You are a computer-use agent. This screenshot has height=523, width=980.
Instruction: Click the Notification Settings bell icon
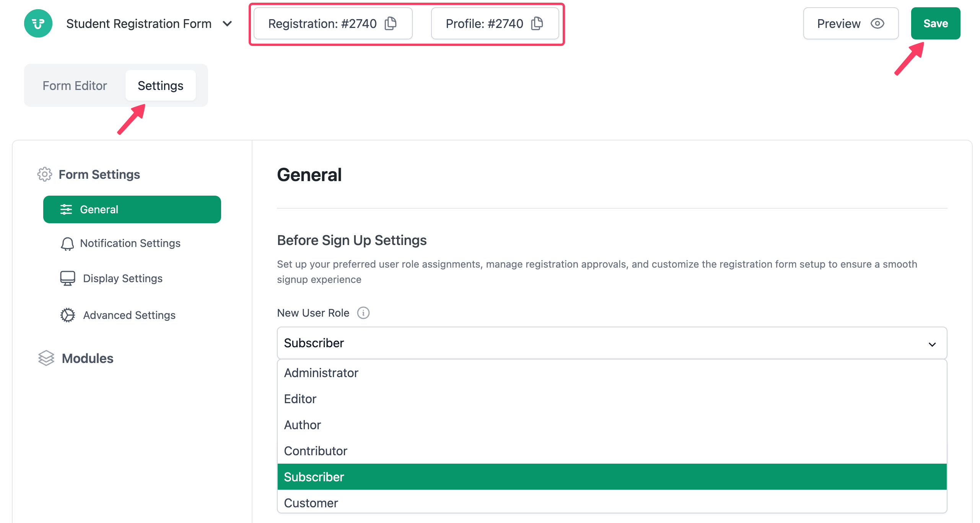click(67, 244)
